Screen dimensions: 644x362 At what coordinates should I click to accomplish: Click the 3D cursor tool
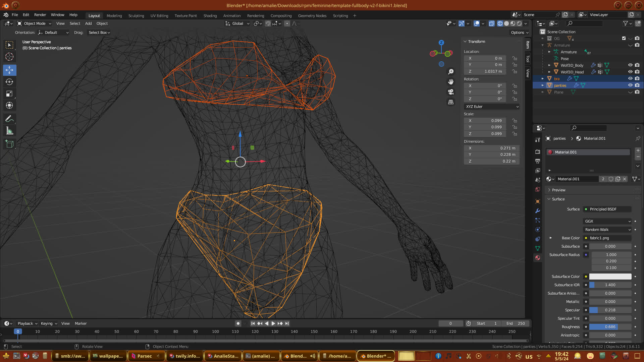(x=9, y=57)
